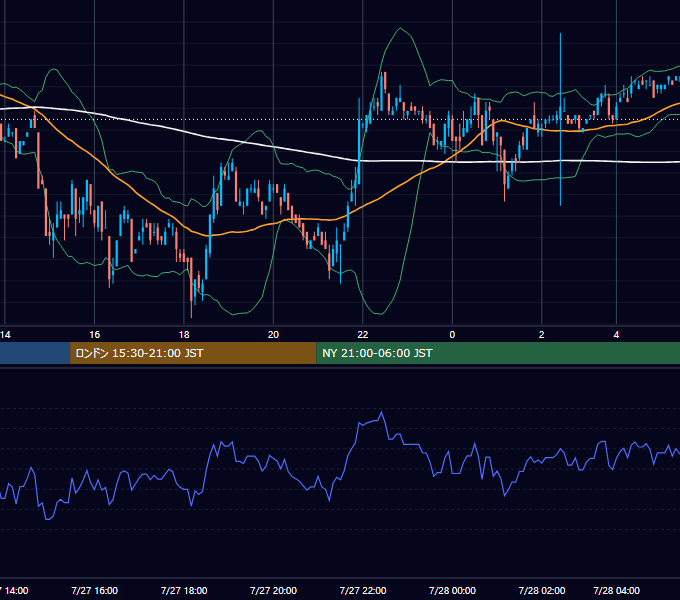The image size is (680, 600).
Task: Click the 7/27 22:00 time axis label
Action: coord(363,590)
